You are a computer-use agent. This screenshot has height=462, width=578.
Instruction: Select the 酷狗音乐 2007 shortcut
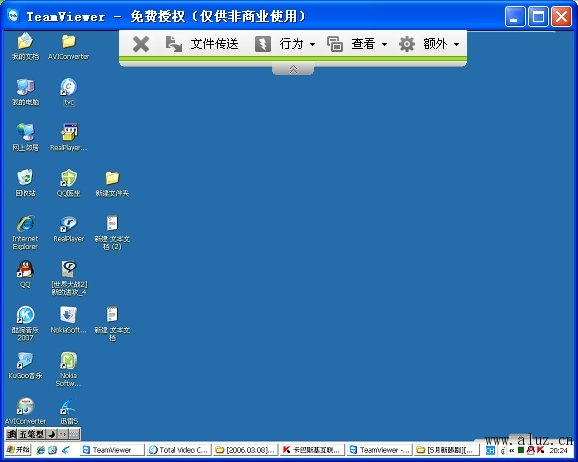(x=25, y=324)
